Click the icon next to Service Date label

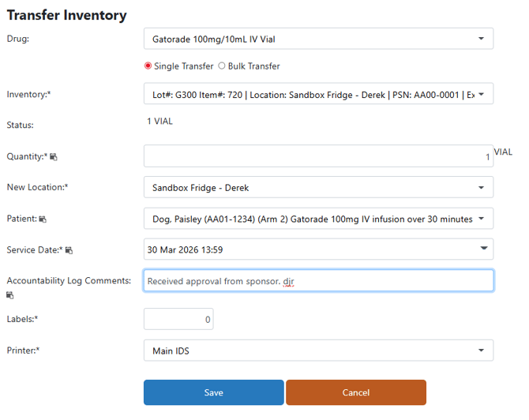point(69,250)
